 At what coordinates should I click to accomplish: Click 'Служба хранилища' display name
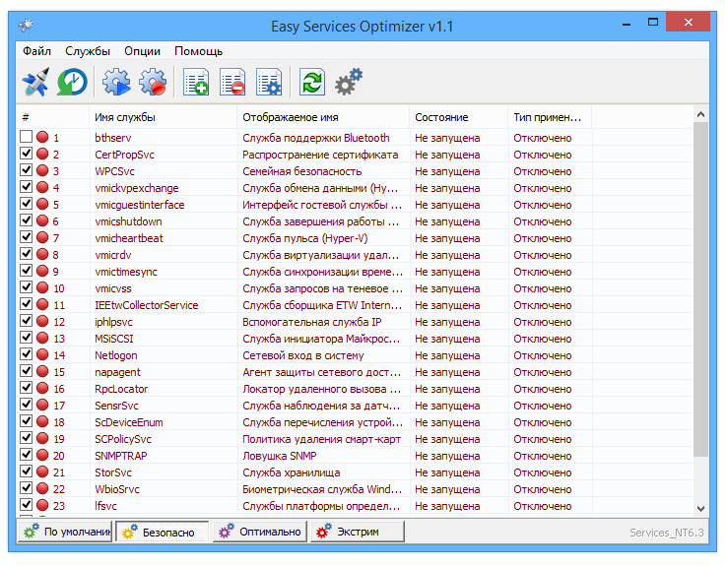click(292, 472)
